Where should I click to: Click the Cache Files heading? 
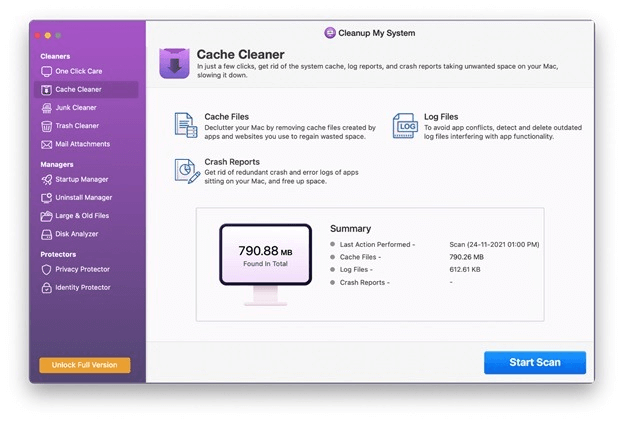pyautogui.click(x=226, y=117)
